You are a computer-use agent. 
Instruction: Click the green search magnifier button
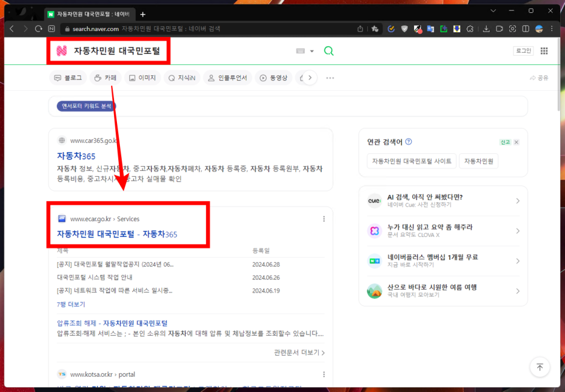(x=329, y=51)
